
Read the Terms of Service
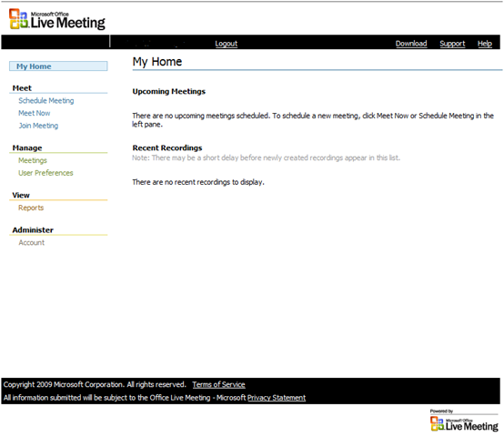tap(218, 384)
